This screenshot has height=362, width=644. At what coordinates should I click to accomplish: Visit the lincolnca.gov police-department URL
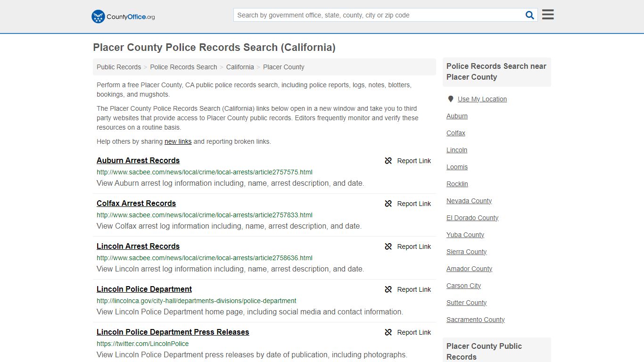tap(197, 301)
